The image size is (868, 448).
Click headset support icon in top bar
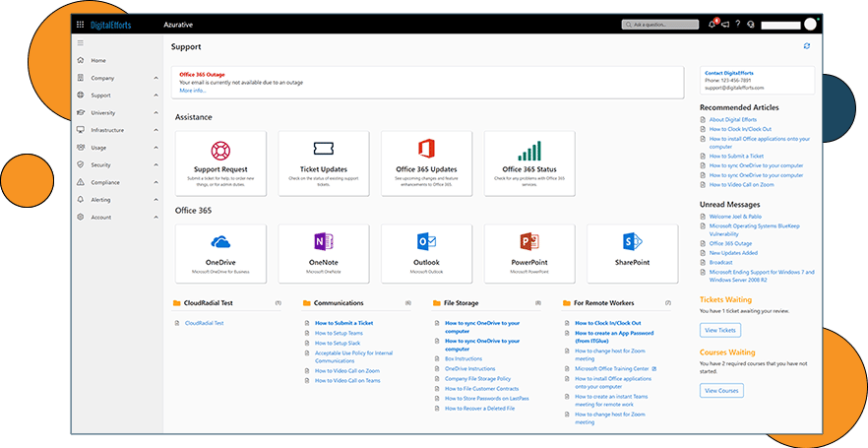coord(751,25)
